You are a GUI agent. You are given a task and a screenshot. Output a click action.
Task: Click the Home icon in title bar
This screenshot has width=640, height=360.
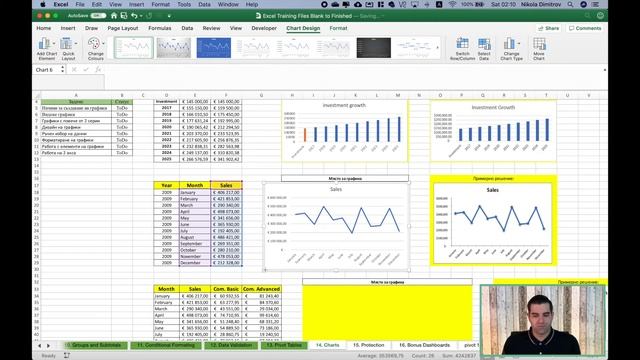tap(114, 16)
